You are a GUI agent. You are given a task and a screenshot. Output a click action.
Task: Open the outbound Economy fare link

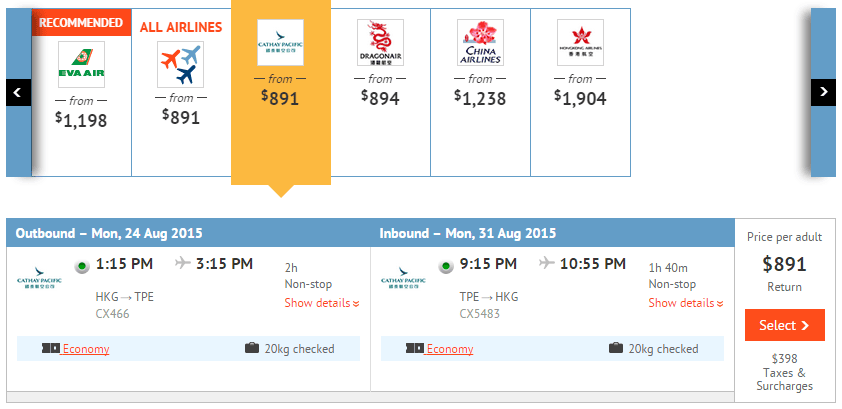point(86,349)
